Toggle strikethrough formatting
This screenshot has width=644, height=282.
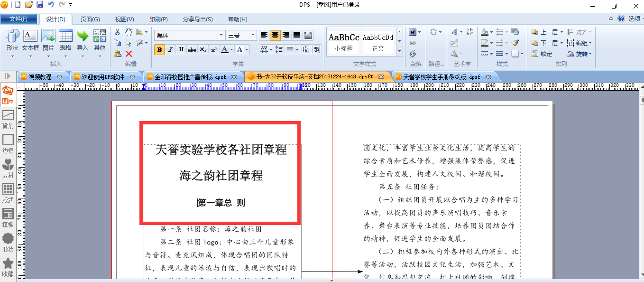192,49
